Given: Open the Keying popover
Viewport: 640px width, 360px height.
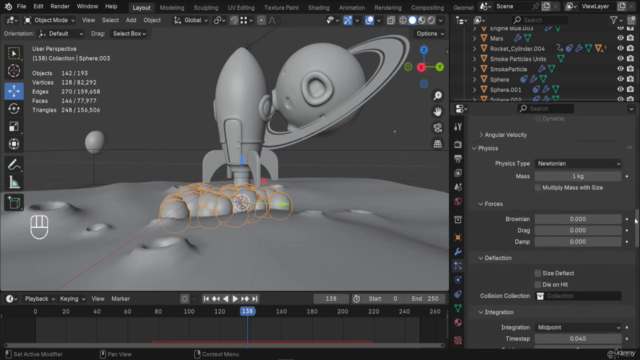Looking at the screenshot, I should (72, 299).
